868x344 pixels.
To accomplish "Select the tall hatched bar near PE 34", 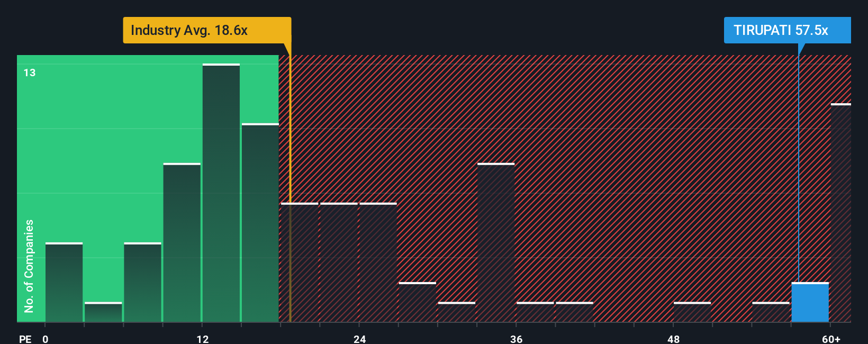I will click(x=496, y=242).
